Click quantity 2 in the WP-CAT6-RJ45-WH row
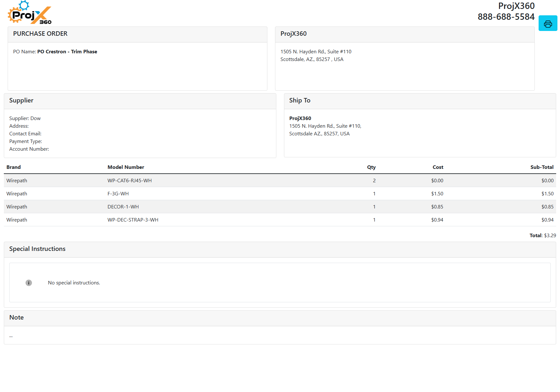 pos(374,181)
